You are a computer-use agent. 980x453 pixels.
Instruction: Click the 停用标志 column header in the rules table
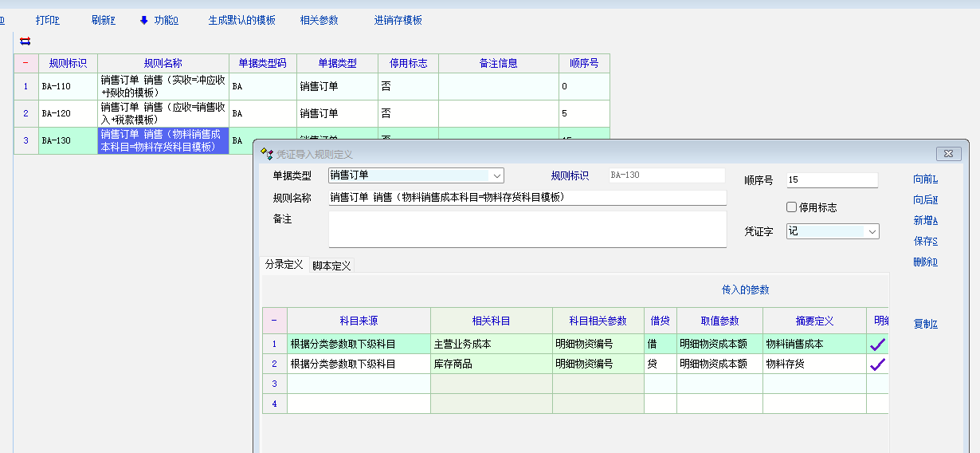(x=408, y=64)
